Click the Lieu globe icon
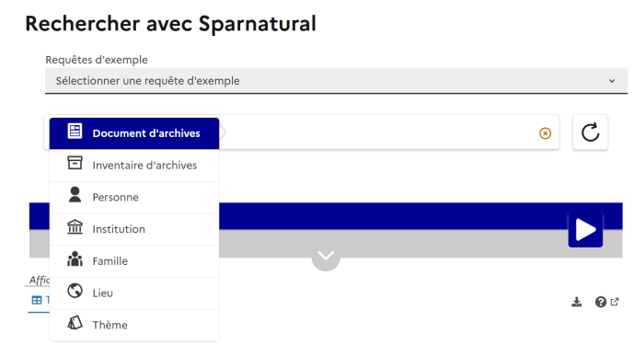This screenshot has height=345, width=644. coord(75,291)
